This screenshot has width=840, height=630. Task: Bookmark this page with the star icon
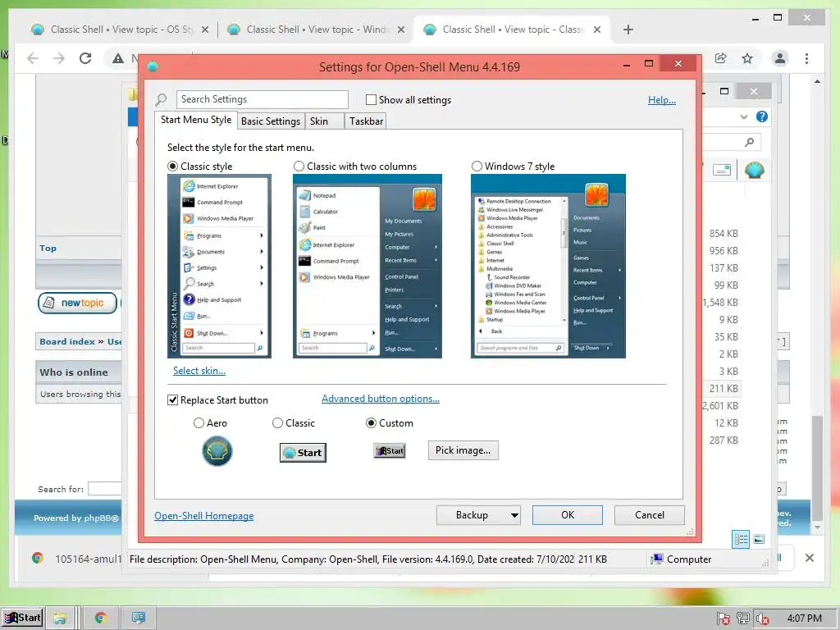pos(747,58)
